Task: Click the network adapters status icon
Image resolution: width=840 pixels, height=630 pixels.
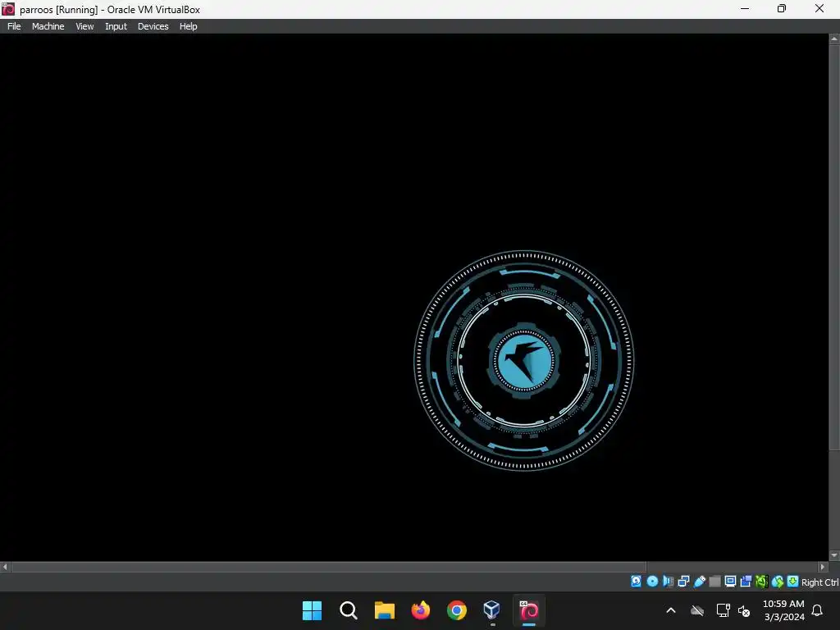Action: (683, 582)
